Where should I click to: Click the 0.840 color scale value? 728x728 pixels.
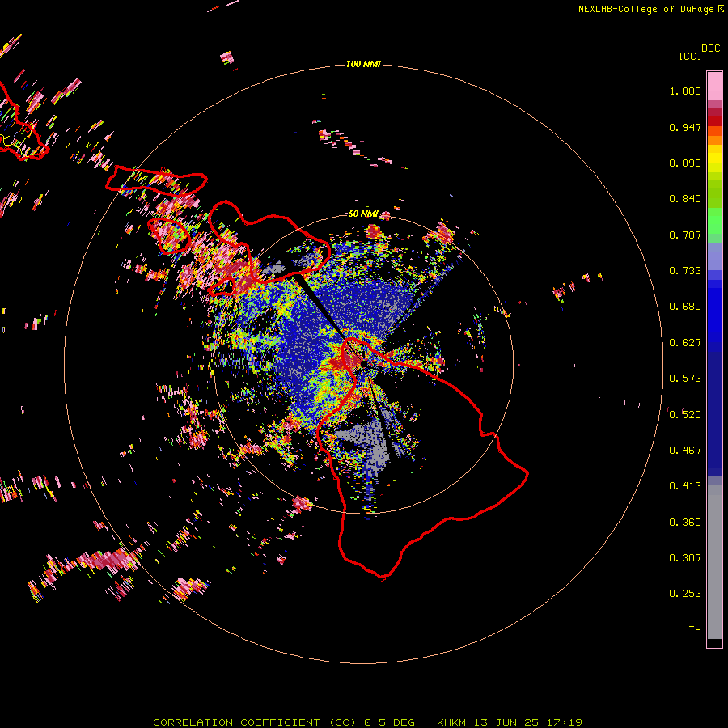click(x=685, y=199)
